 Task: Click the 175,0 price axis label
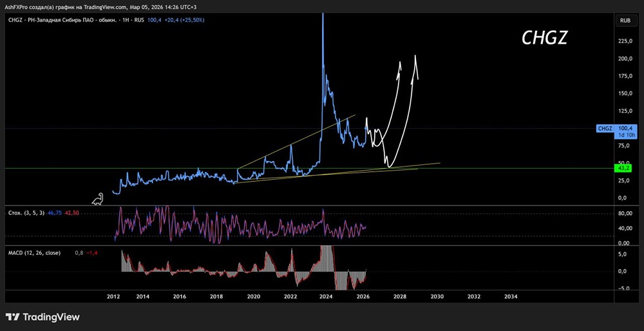click(625, 76)
